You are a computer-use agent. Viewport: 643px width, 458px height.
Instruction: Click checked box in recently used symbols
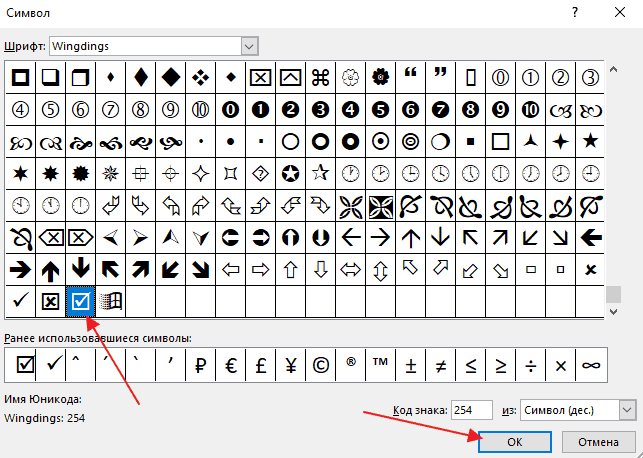19,366
